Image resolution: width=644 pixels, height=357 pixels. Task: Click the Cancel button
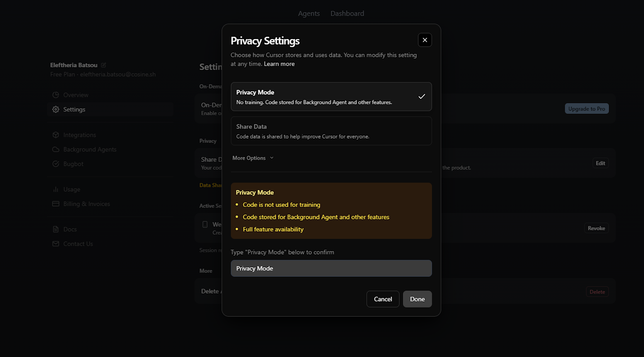(383, 299)
